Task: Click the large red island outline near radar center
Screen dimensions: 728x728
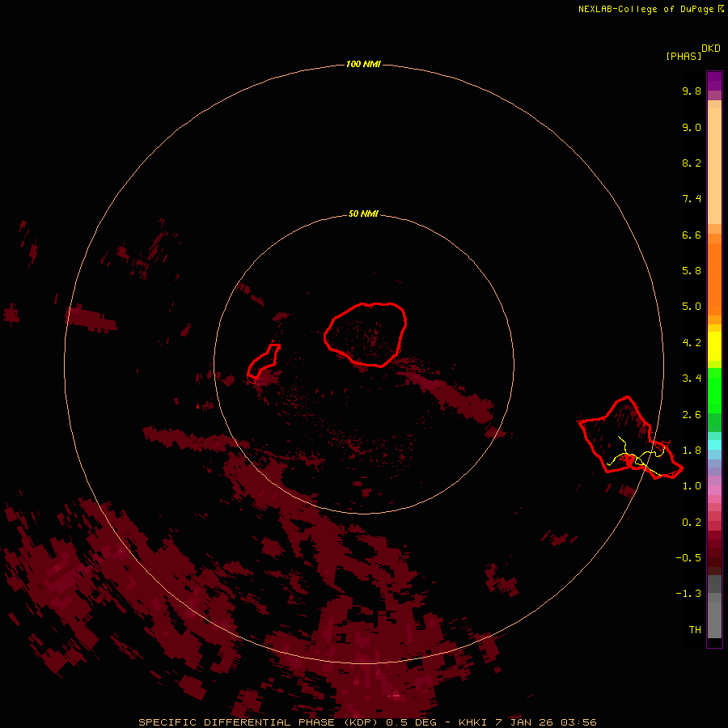Action: tap(366, 334)
